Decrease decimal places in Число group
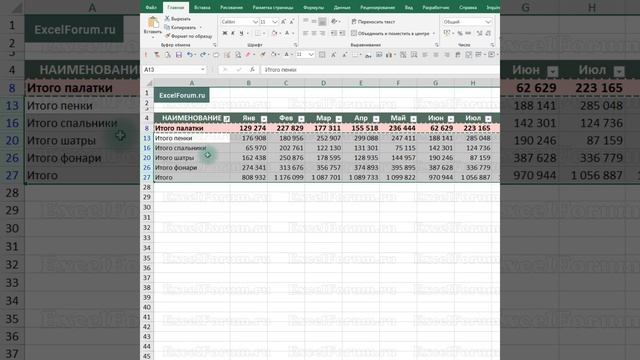640x360 pixels. (x=488, y=33)
